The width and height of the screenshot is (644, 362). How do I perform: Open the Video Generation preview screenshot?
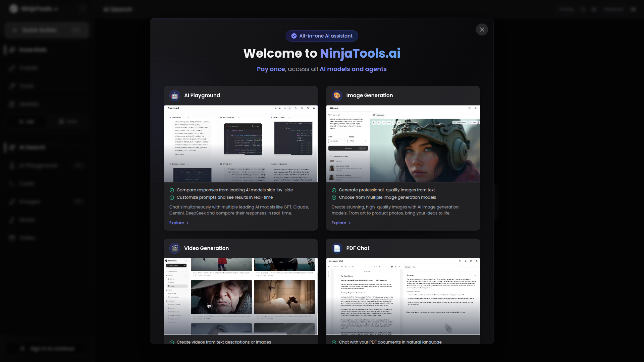[241, 296]
